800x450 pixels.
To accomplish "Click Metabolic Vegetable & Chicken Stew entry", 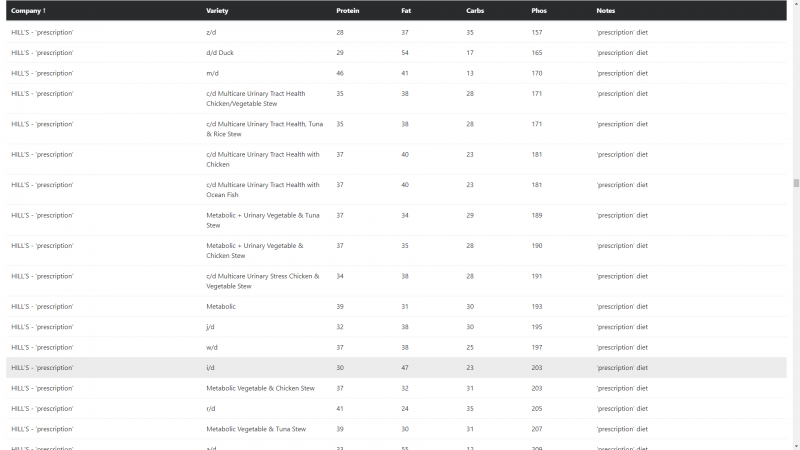I will [x=260, y=388].
